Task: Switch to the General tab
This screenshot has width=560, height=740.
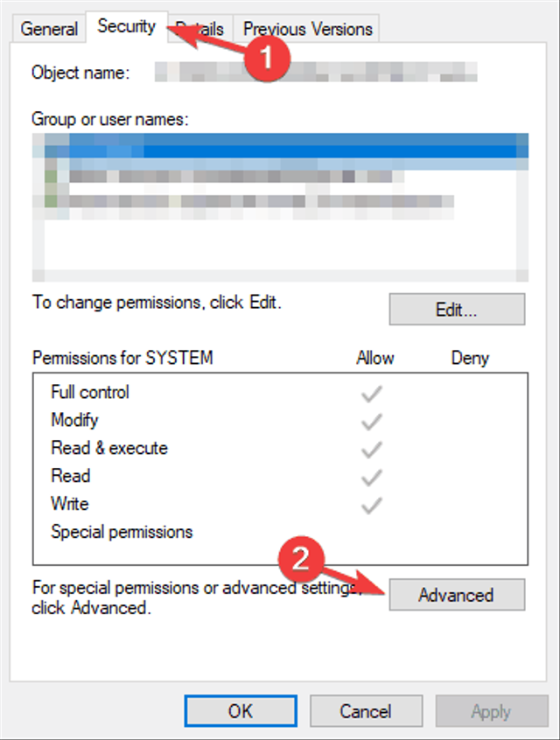Action: (49, 29)
